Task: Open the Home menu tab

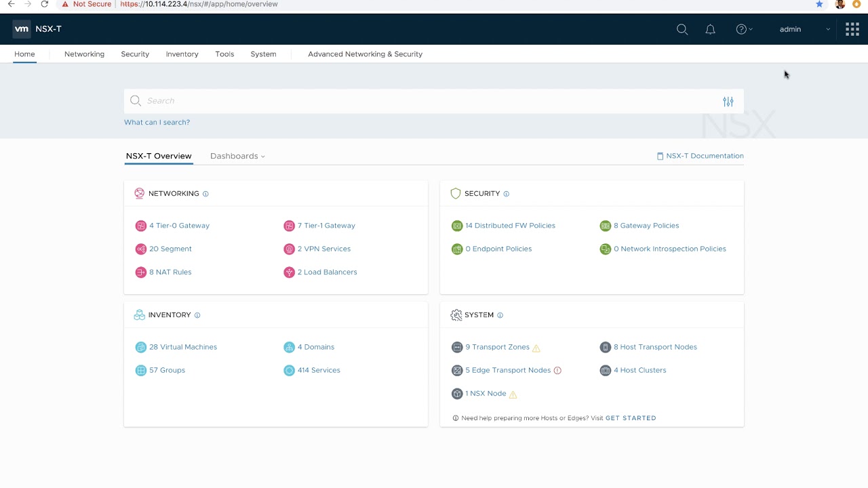Action: [24, 54]
